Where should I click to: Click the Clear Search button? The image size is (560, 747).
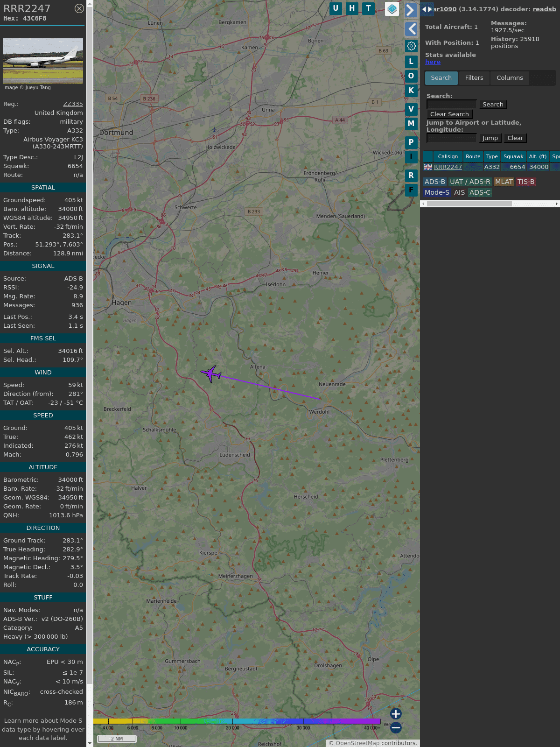click(x=449, y=114)
